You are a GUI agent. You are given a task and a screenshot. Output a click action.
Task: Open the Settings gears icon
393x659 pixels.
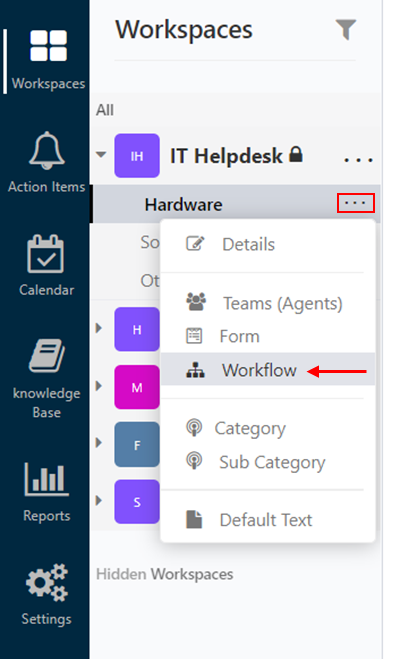47,582
